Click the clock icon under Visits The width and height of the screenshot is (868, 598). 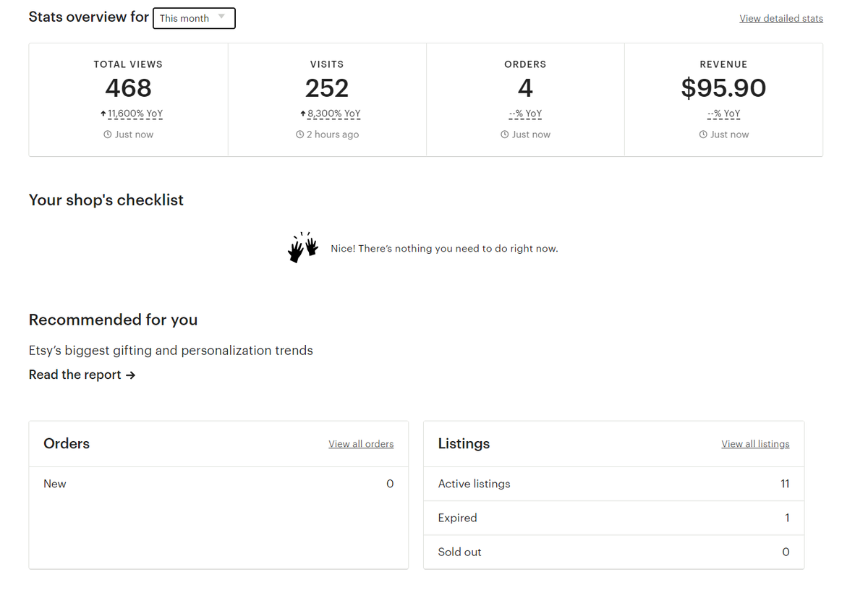tap(299, 134)
